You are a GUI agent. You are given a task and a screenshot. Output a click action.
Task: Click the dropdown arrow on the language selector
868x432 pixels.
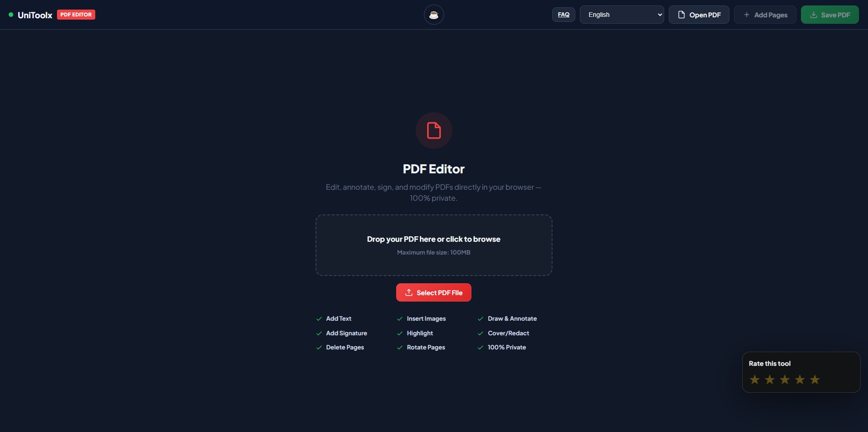point(659,14)
